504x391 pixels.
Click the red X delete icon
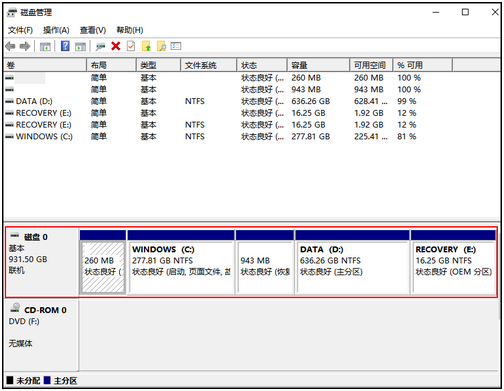(x=116, y=46)
